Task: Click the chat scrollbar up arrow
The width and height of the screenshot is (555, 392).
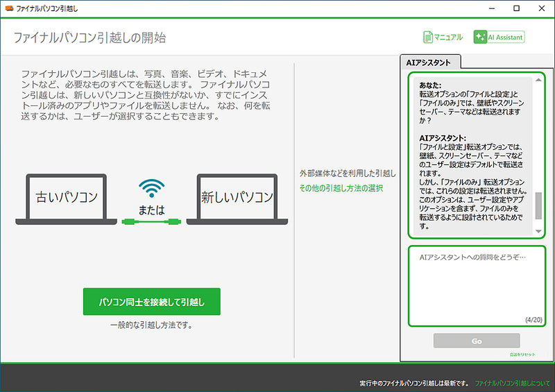Action: tap(538, 80)
